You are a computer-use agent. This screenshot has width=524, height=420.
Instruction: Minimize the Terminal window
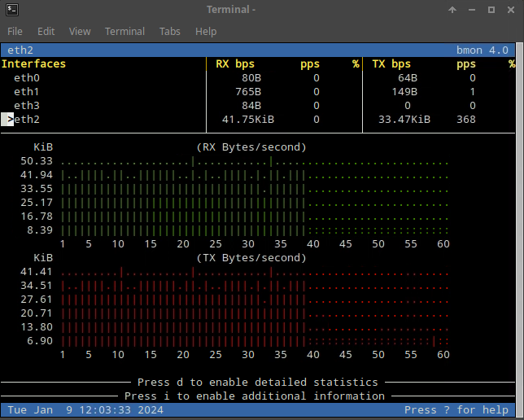(473, 10)
